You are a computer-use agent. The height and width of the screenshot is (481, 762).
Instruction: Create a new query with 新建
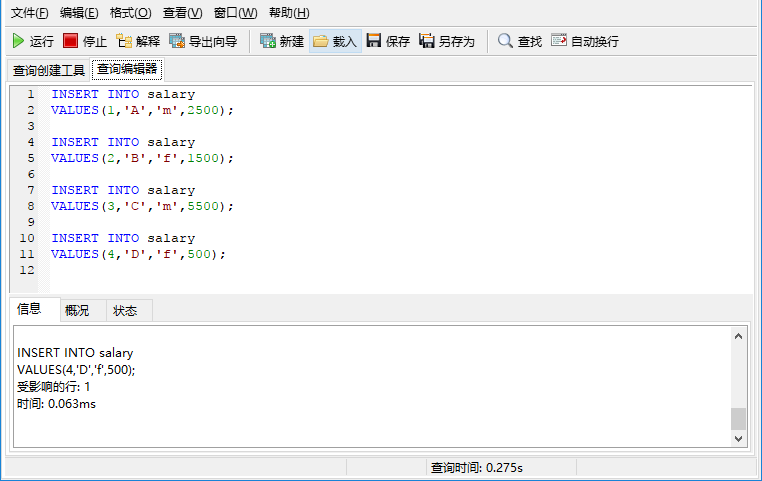(282, 41)
